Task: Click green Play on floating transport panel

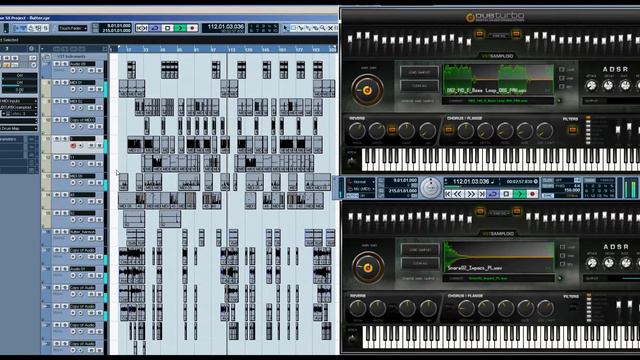Action: pos(519,194)
